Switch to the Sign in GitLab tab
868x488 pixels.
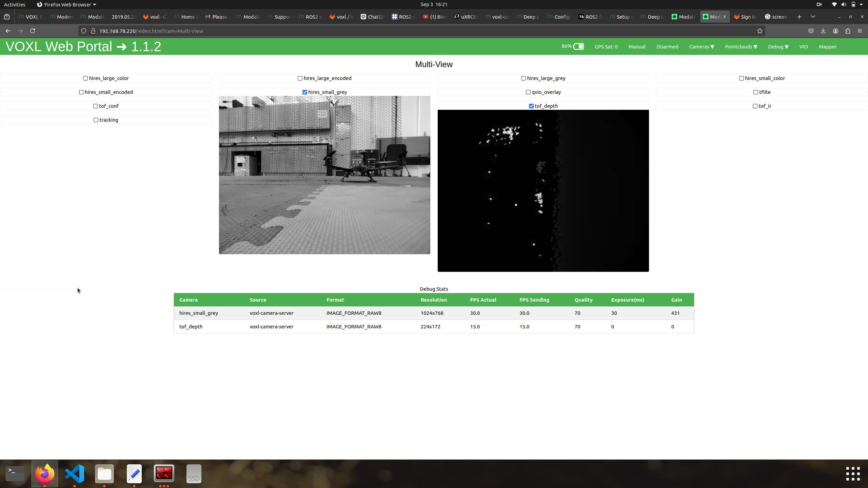[x=746, y=17]
